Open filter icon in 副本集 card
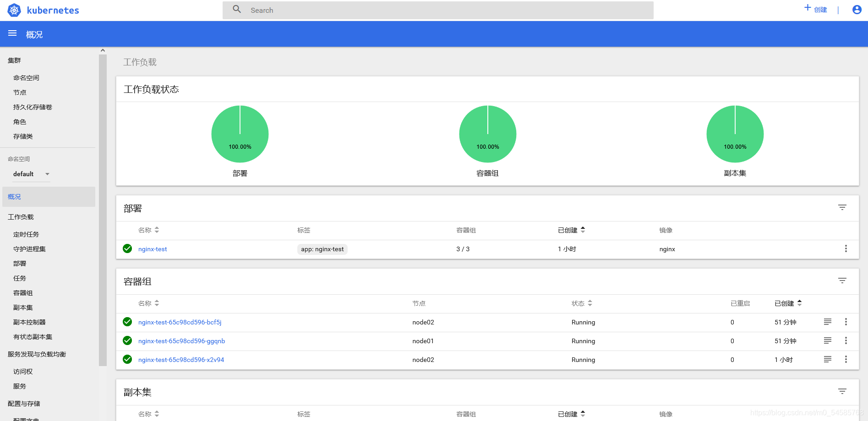Viewport: 868px width, 421px height. tap(842, 391)
